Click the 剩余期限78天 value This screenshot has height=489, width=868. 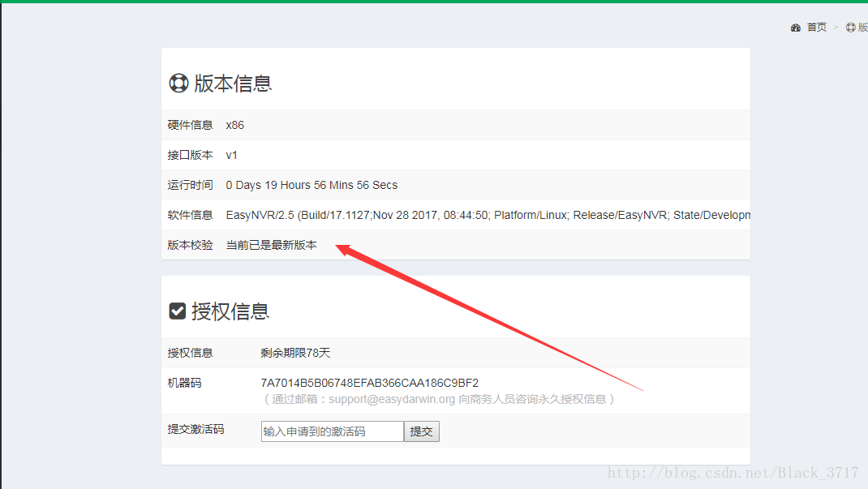pos(295,353)
